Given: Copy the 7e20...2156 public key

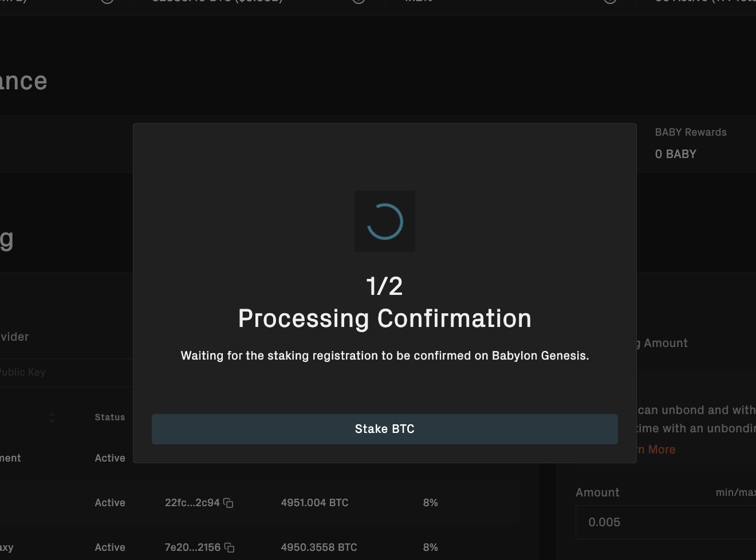Looking at the screenshot, I should 229,547.
